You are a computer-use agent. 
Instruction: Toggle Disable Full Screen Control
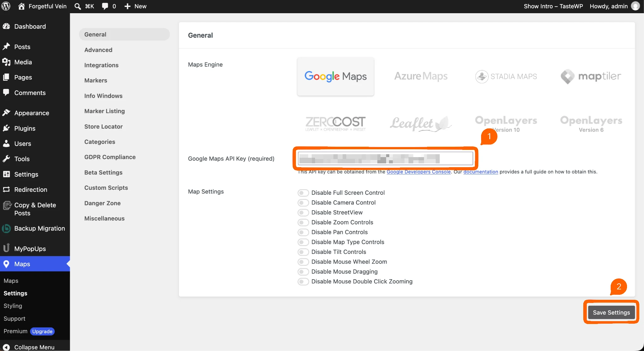click(303, 193)
